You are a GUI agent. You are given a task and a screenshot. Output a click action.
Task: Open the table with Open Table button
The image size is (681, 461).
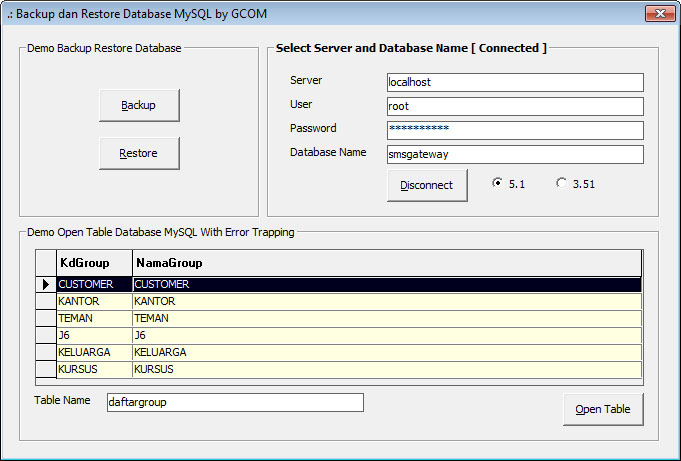602,409
